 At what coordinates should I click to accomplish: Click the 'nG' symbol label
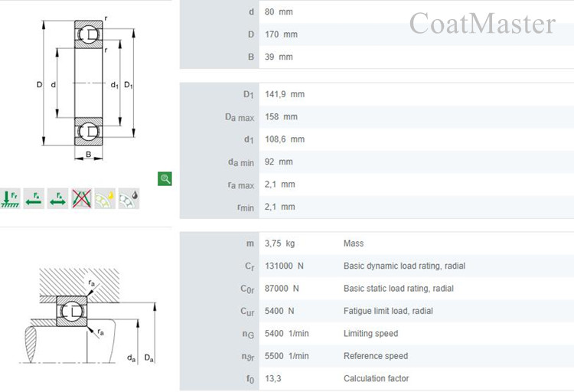[x=248, y=334]
